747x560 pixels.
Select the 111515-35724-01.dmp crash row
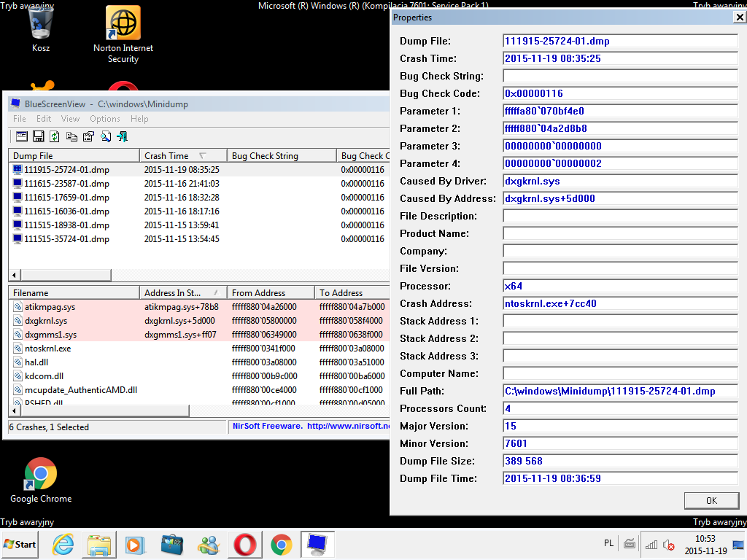click(199, 238)
